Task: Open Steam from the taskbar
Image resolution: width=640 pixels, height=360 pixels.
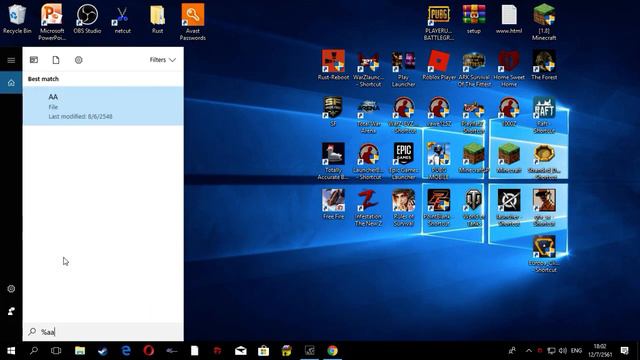Action: (102, 351)
